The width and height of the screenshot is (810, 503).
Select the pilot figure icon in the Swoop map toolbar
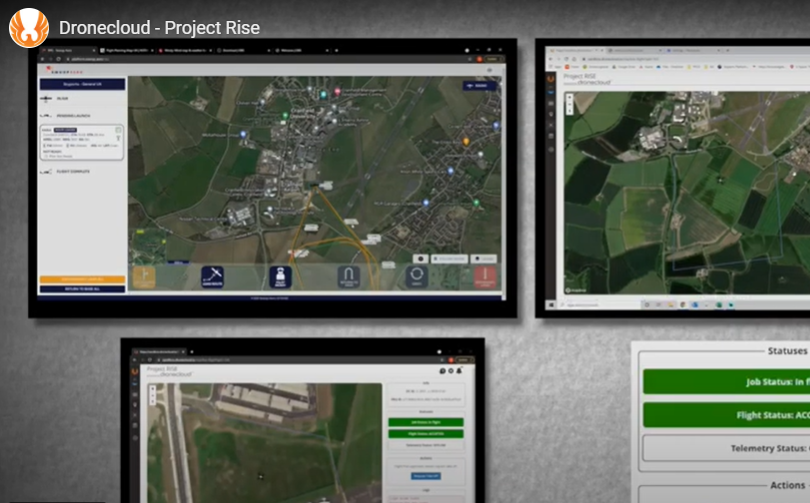[x=281, y=277]
